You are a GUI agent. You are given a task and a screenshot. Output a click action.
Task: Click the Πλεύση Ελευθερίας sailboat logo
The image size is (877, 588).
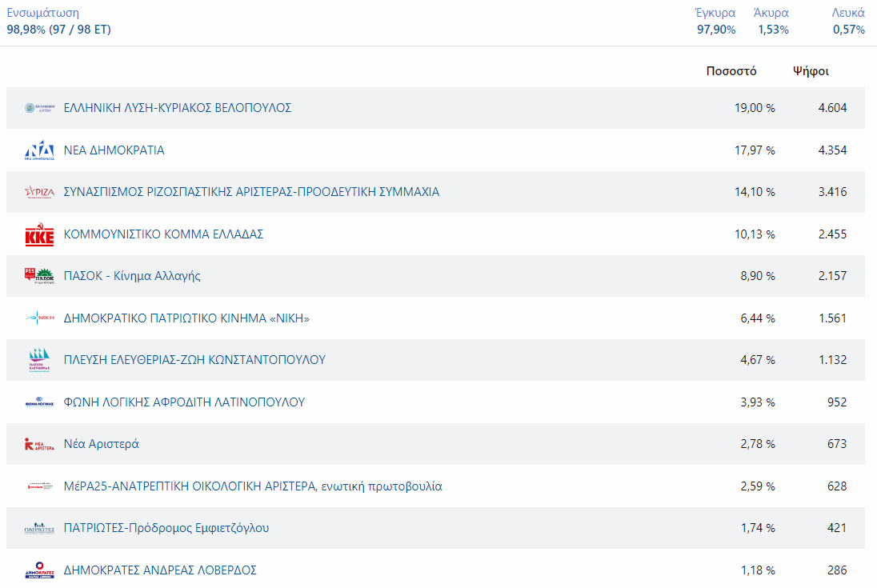pyautogui.click(x=40, y=360)
